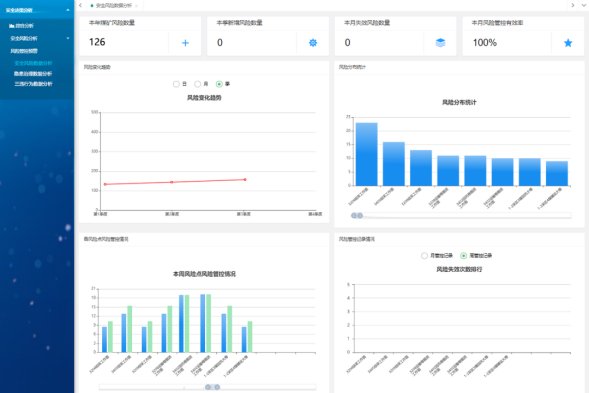This screenshot has width=589, height=393.
Task: Open 三违行为数据分析 in the sidebar
Action: coord(33,84)
